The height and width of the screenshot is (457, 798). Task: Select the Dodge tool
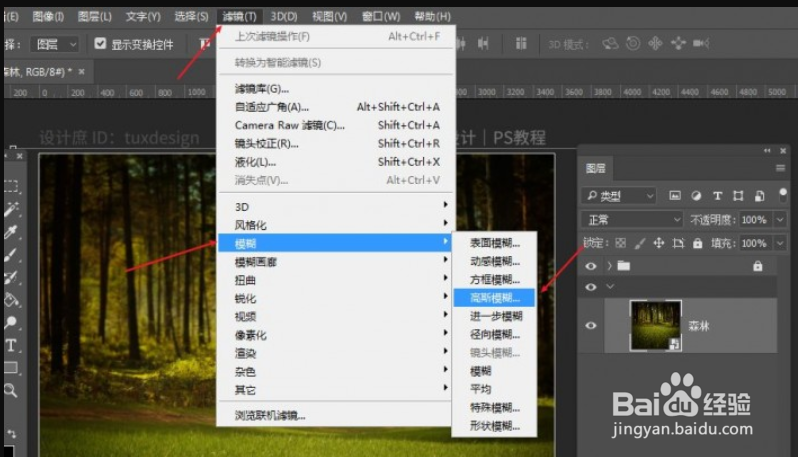tap(11, 323)
